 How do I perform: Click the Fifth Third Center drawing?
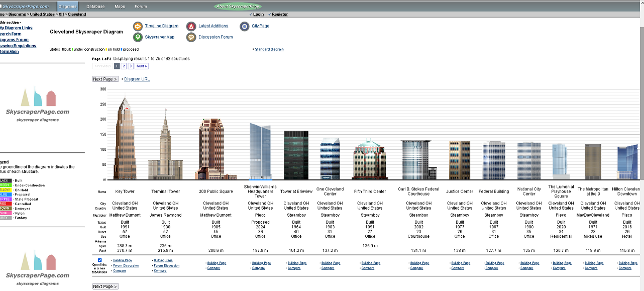tap(370, 159)
